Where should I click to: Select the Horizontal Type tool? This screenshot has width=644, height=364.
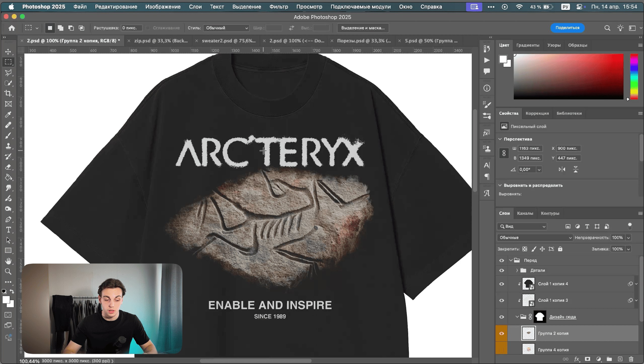click(8, 230)
